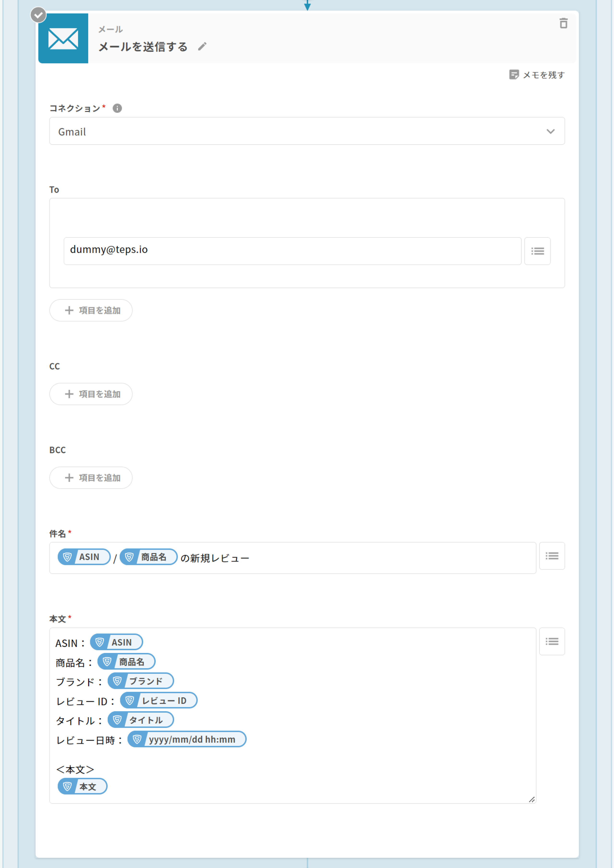The width and height of the screenshot is (614, 868).
Task: Select the 商品名 chip in subject
Action: click(148, 557)
